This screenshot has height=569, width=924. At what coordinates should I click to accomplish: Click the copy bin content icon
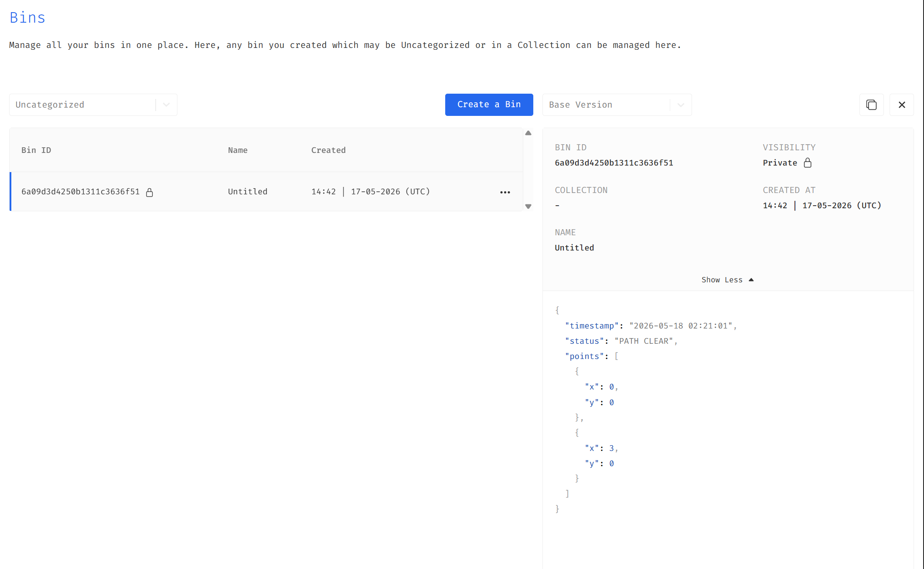click(871, 105)
